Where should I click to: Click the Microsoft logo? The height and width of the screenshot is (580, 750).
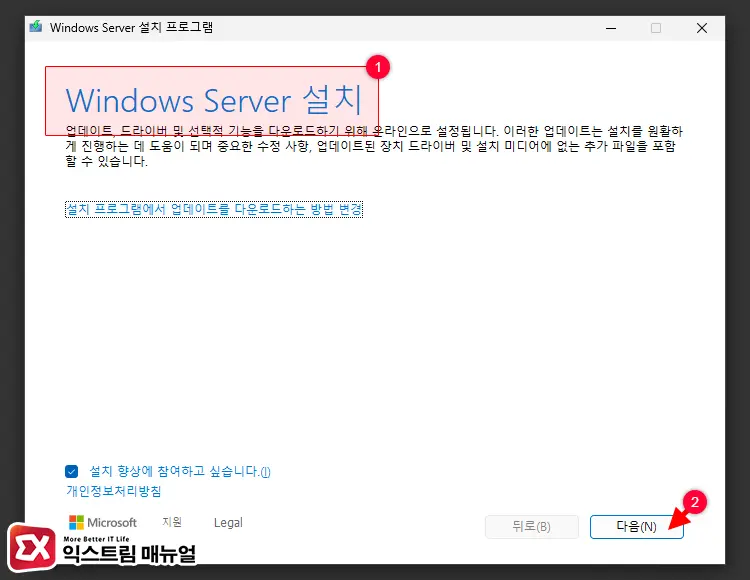pyautogui.click(x=103, y=522)
